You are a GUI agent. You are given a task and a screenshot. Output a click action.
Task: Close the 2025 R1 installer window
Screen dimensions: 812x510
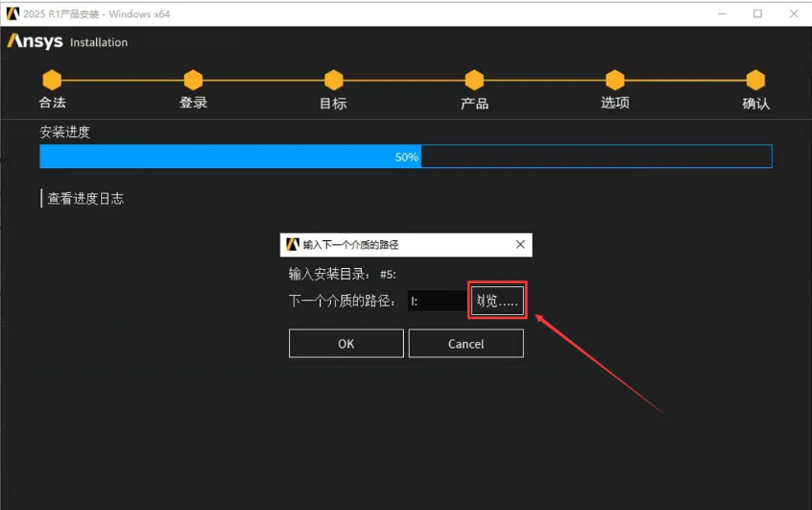pos(794,14)
